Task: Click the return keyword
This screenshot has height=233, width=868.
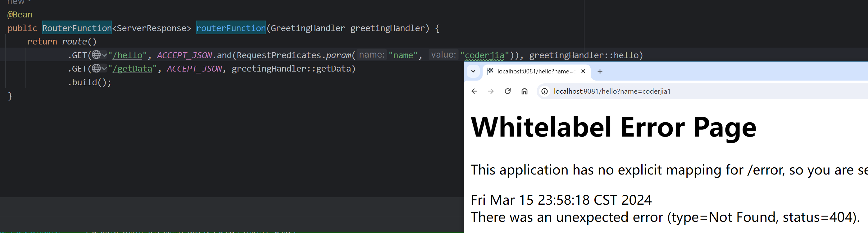Action: [x=42, y=42]
